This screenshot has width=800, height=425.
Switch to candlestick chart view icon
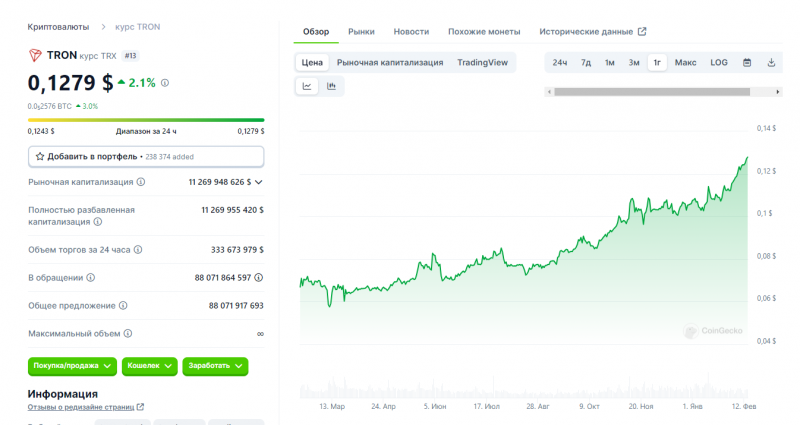[331, 86]
